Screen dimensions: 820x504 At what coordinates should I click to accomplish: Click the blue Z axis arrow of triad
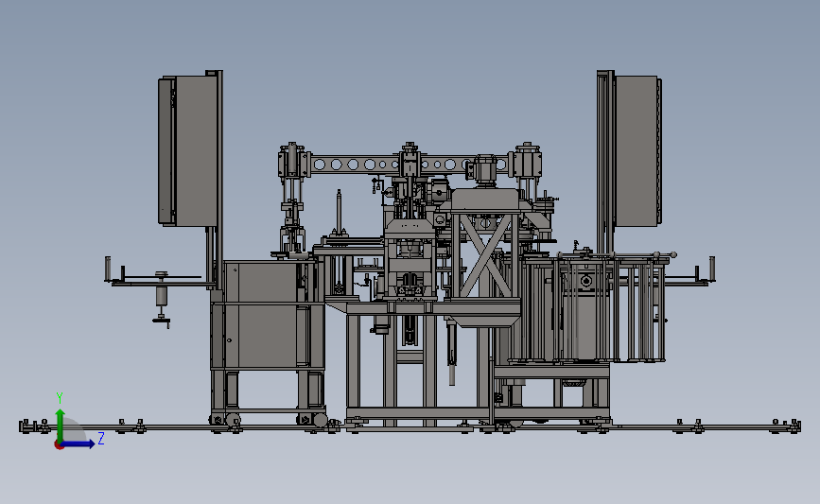point(79,444)
